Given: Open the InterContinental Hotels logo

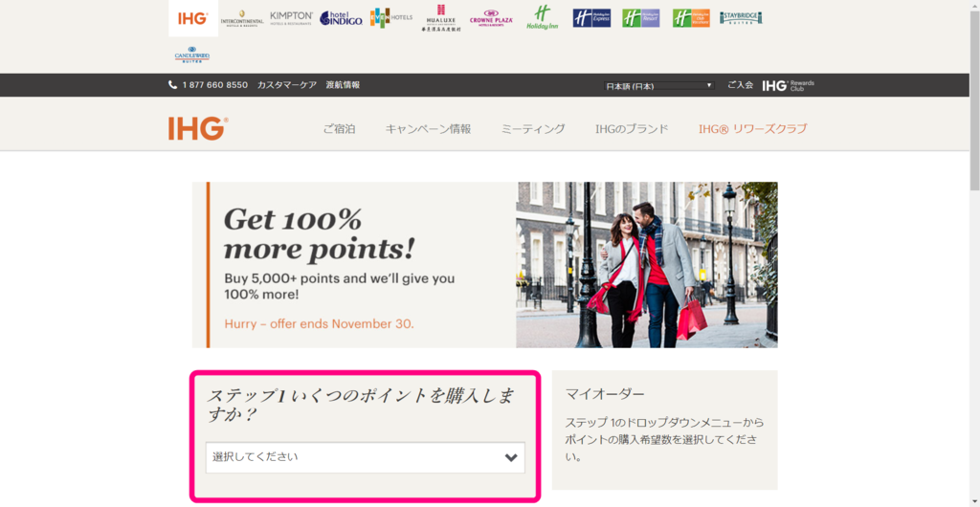Looking at the screenshot, I should pyautogui.click(x=241, y=19).
